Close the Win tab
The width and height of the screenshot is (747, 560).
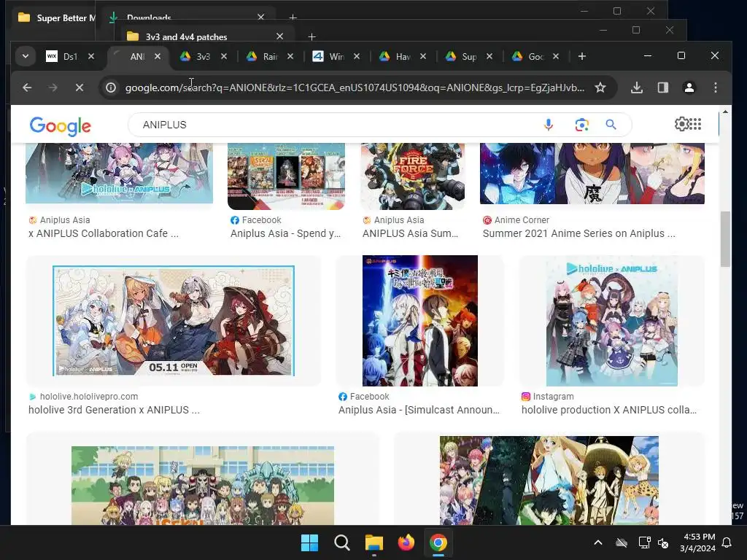[x=356, y=56]
